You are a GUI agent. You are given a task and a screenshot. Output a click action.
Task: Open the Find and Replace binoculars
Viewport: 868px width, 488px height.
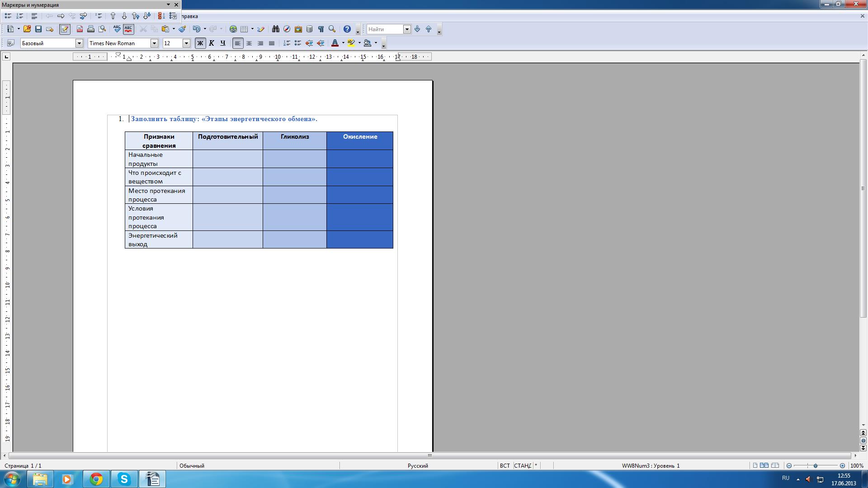click(275, 29)
